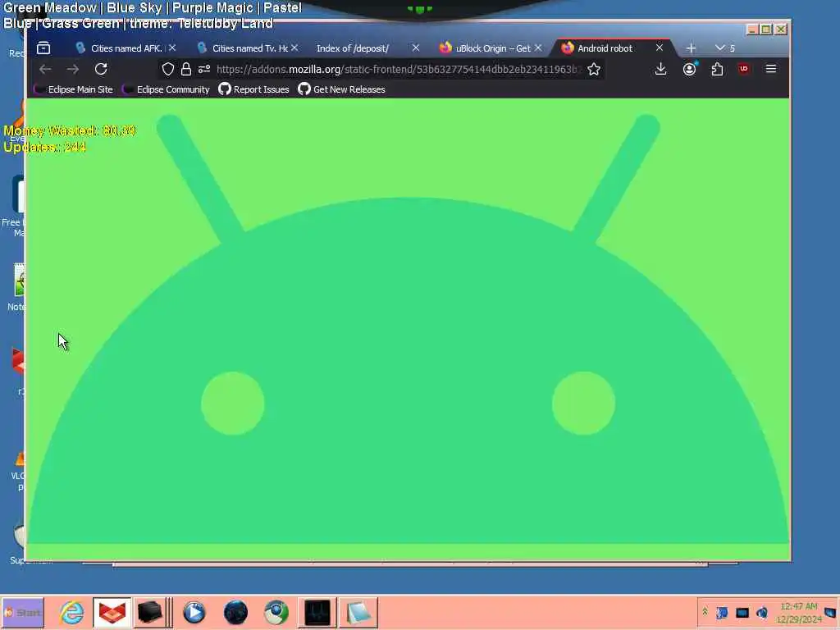Image resolution: width=840 pixels, height=630 pixels.
Task: Open the tracking protection shield icon
Action: click(x=167, y=69)
